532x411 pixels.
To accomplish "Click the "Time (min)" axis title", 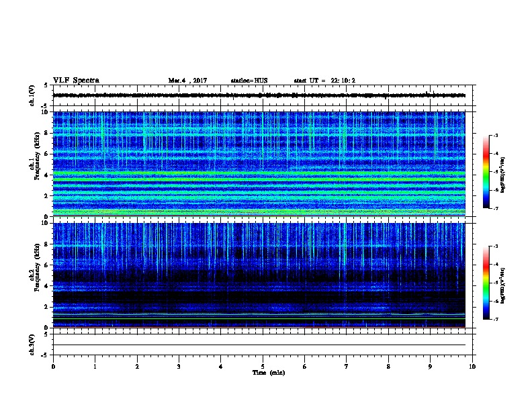I will (x=269, y=373).
